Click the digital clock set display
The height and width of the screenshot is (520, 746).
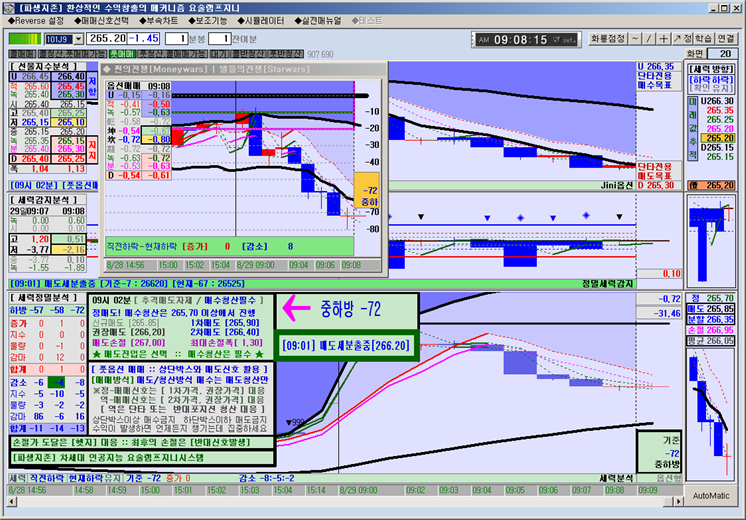[526, 40]
